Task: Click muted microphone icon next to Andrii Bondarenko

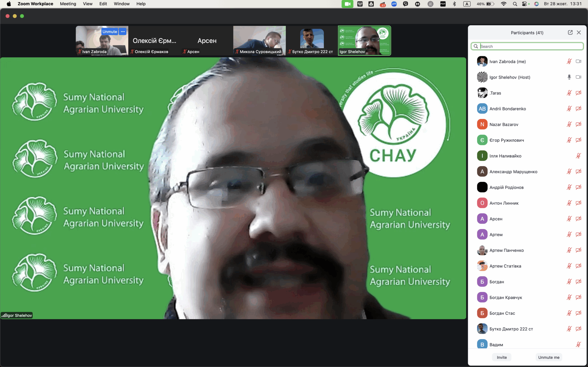Action: (569, 109)
